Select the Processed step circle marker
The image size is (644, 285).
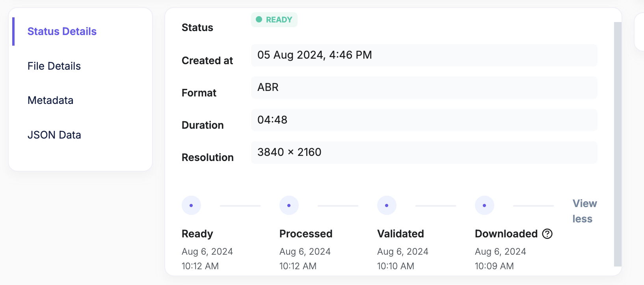(289, 205)
